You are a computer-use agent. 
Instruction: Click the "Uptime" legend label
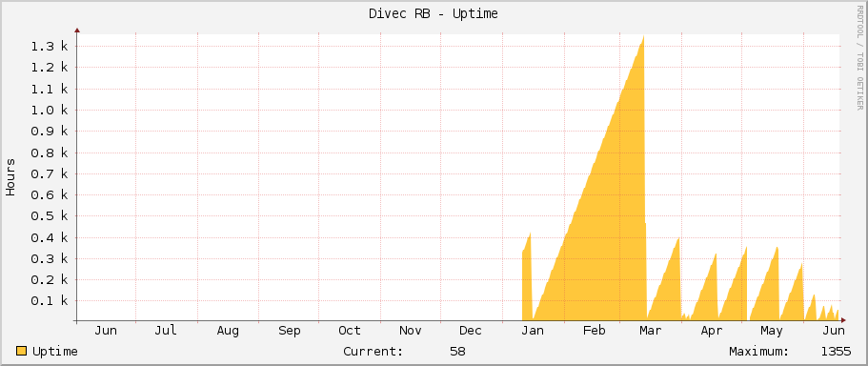pyautogui.click(x=55, y=352)
